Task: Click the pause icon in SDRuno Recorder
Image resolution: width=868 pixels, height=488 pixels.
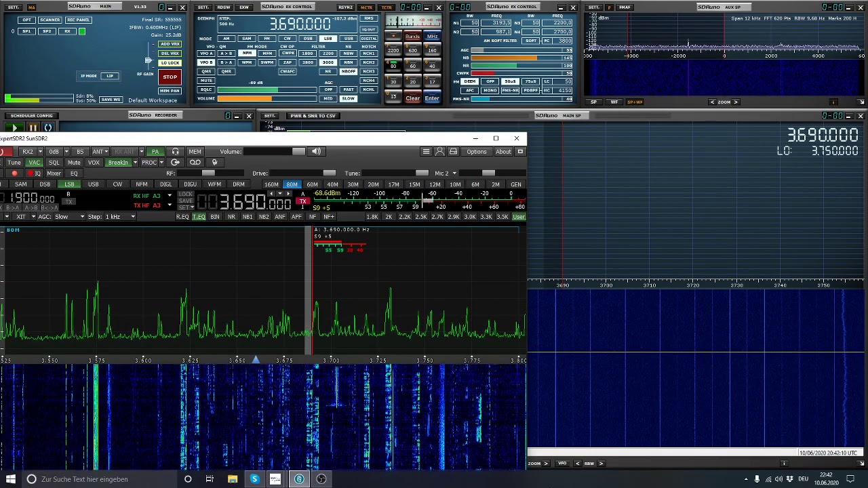Action: 32,128
